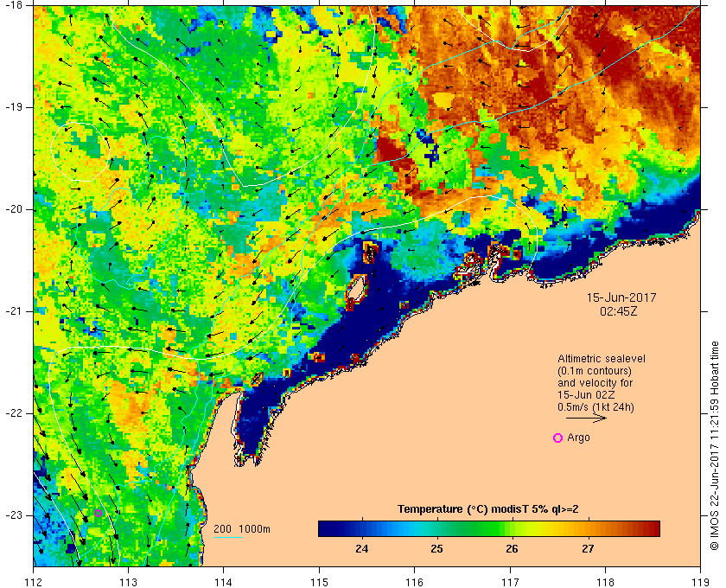Click the '200 1000m' depth label
726x588 pixels.
click(242, 529)
